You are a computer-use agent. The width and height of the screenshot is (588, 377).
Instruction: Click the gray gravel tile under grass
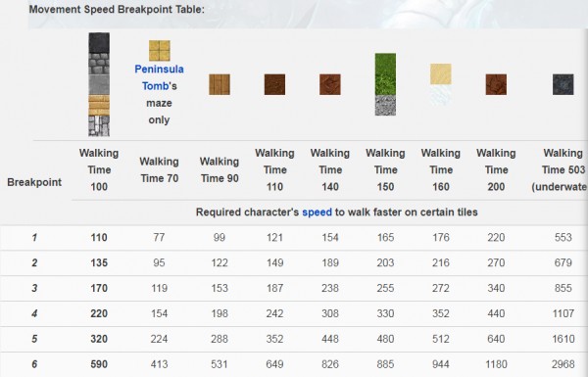coord(385,105)
